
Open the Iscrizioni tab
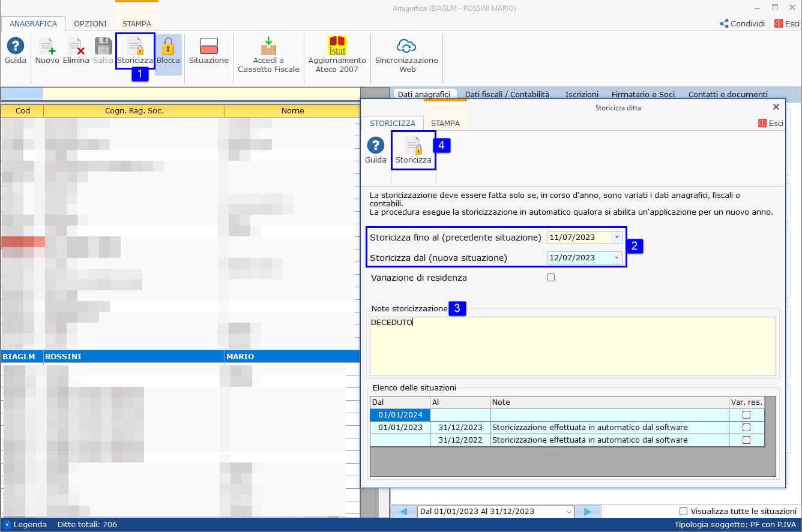coord(582,94)
